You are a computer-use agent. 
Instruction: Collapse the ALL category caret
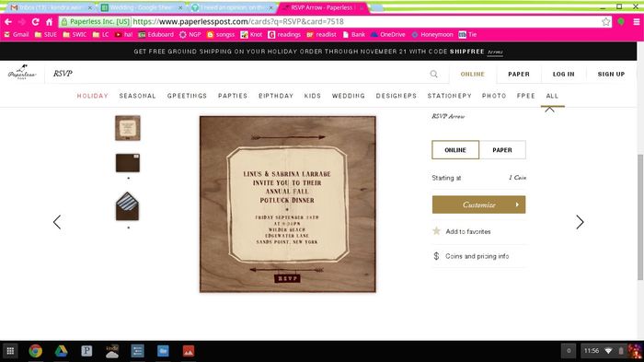[x=549, y=110]
